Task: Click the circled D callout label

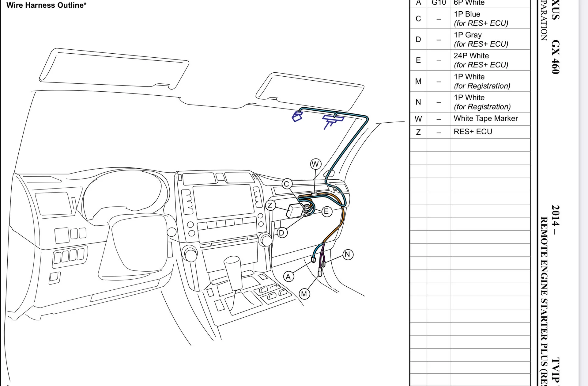Action: click(x=282, y=233)
